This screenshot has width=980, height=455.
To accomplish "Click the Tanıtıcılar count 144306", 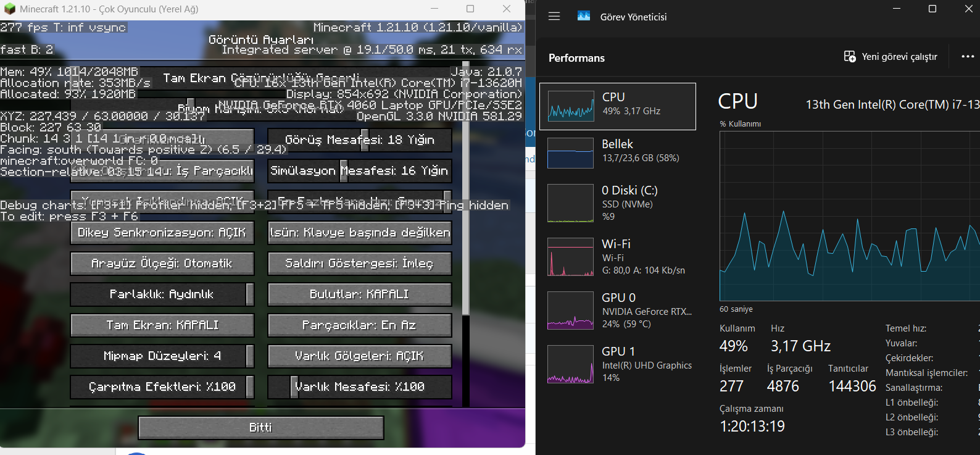I will [x=852, y=386].
